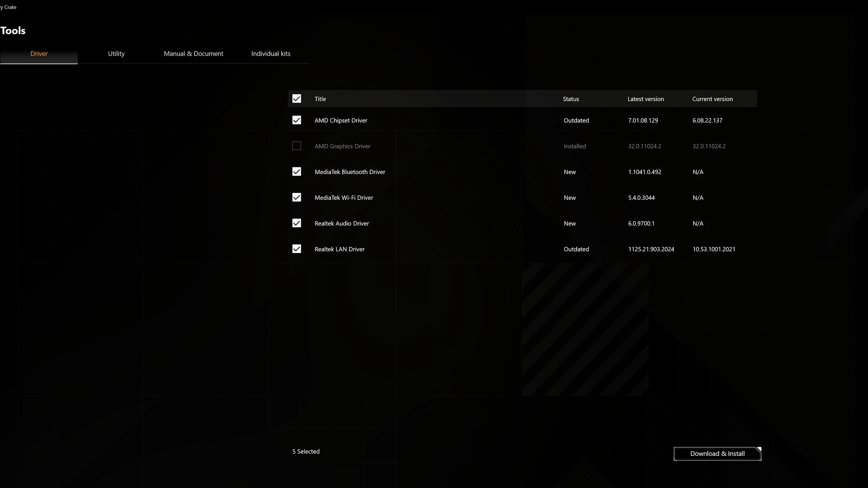Open the Manual & Document tab
Viewport: 868px width, 488px height.
(x=193, y=54)
